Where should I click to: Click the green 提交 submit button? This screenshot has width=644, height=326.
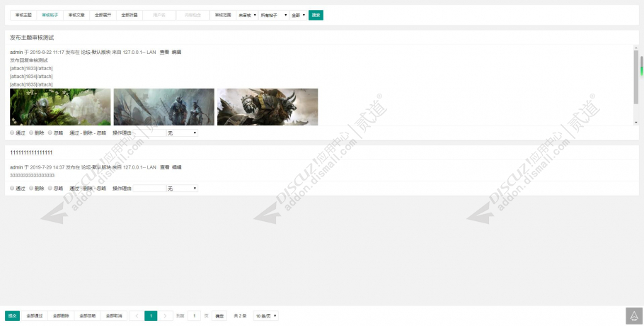[x=12, y=315]
